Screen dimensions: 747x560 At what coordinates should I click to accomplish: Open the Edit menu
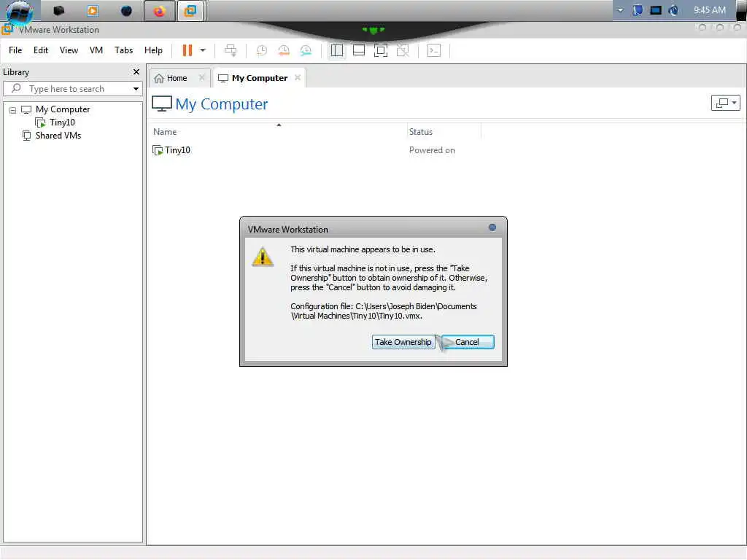[x=41, y=50]
